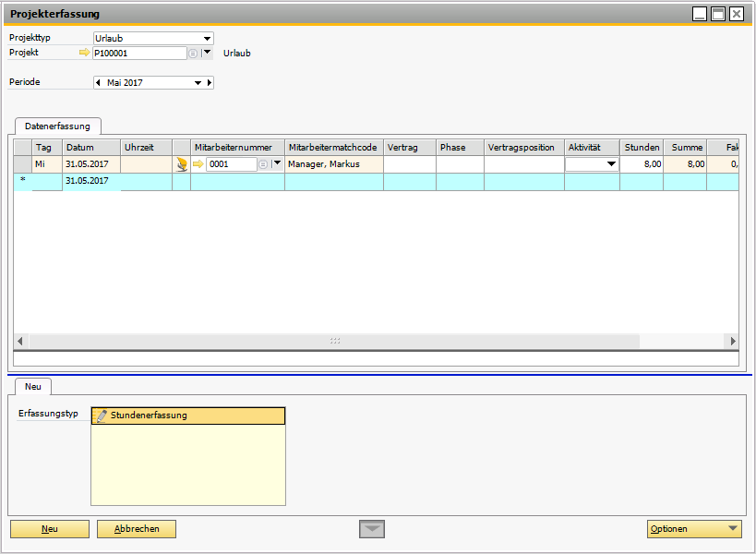This screenshot has width=756, height=554.
Task: Open the Aktivität dropdown in first row
Action: point(610,164)
